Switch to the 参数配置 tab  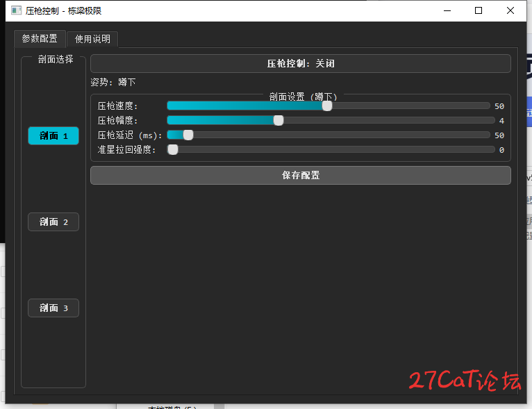click(40, 39)
